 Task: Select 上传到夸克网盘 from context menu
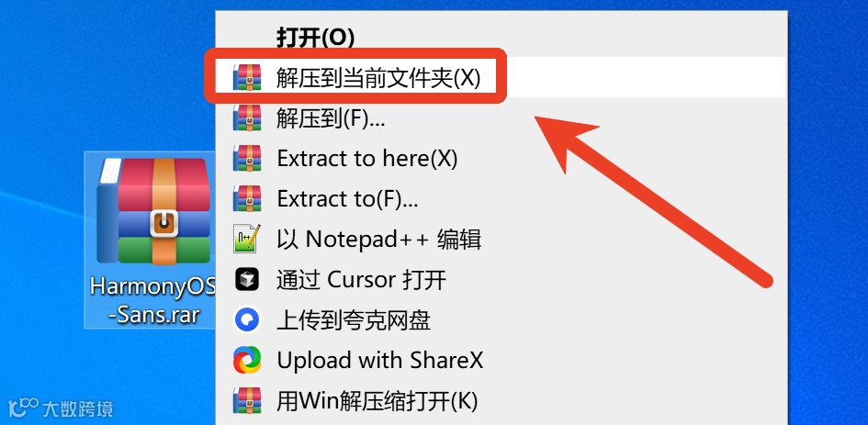point(501,319)
